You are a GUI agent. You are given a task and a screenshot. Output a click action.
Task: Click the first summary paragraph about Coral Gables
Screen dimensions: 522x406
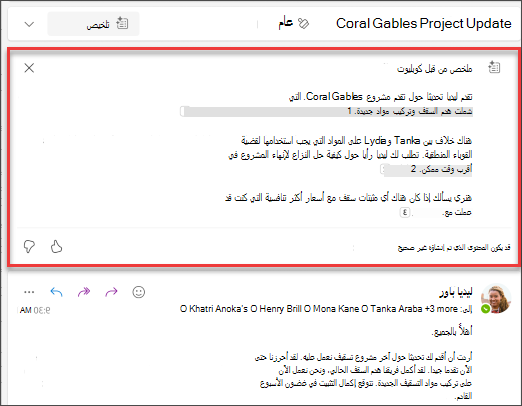pos(381,104)
